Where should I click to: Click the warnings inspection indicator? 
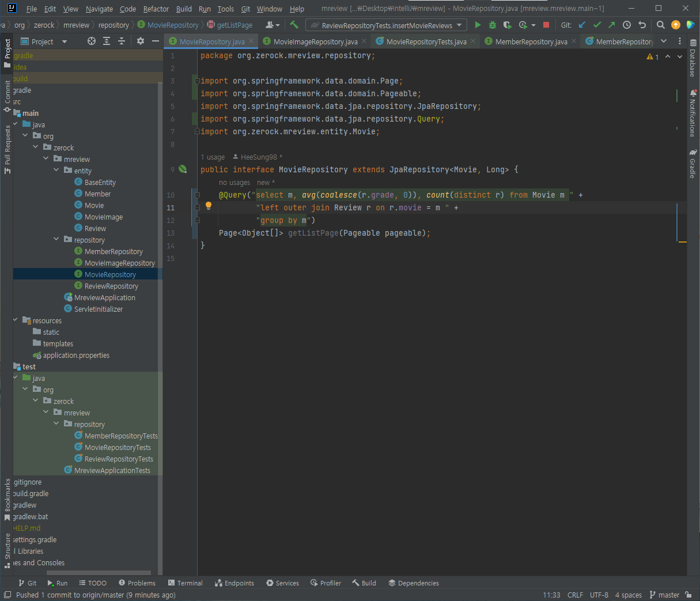[653, 56]
